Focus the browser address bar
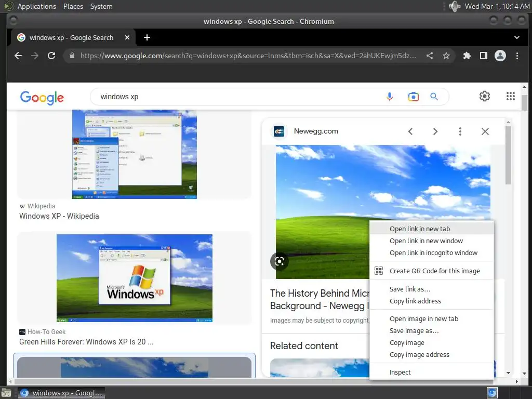532x399 pixels. (248, 56)
